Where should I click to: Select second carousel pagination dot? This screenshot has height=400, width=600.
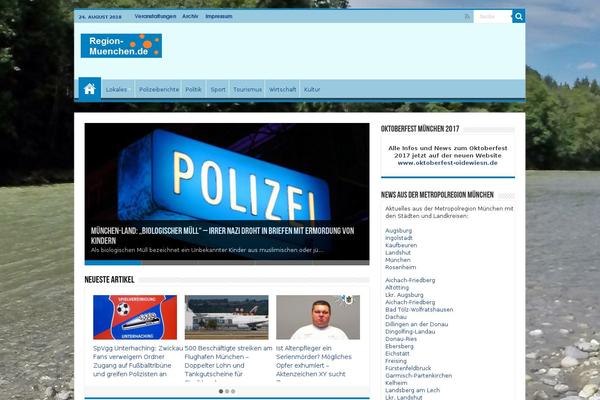(227, 391)
